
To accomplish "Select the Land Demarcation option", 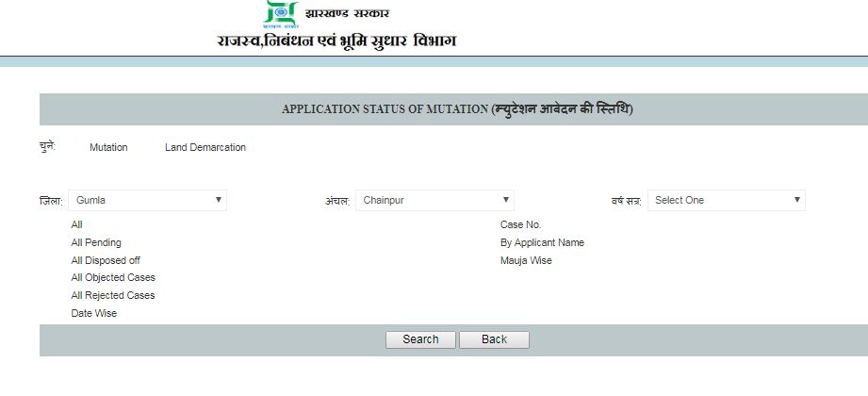I will click(205, 147).
